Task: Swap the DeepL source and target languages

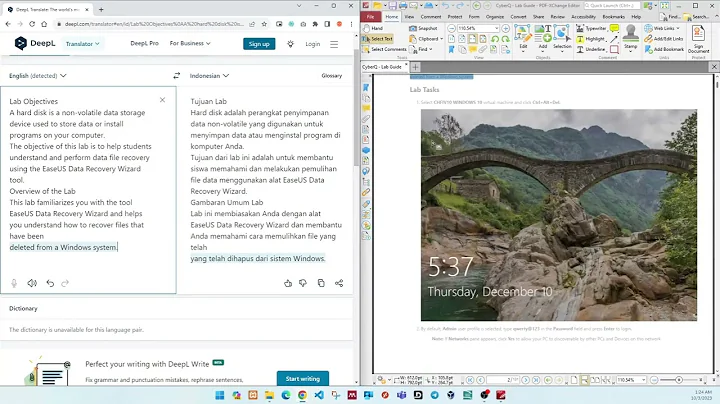Action: point(176,76)
